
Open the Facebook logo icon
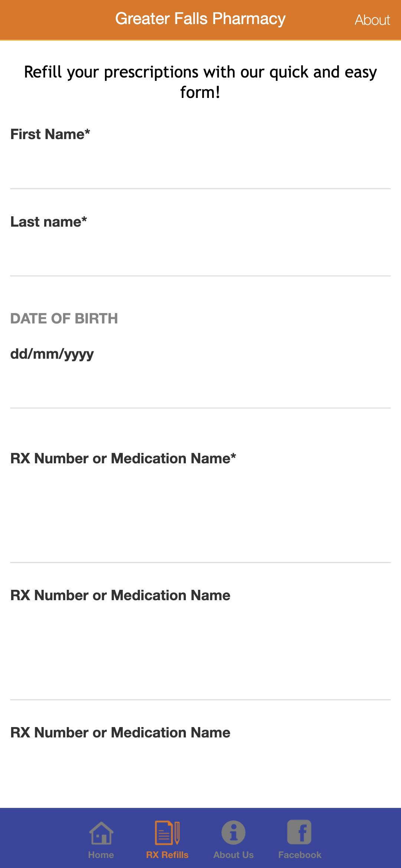click(299, 832)
